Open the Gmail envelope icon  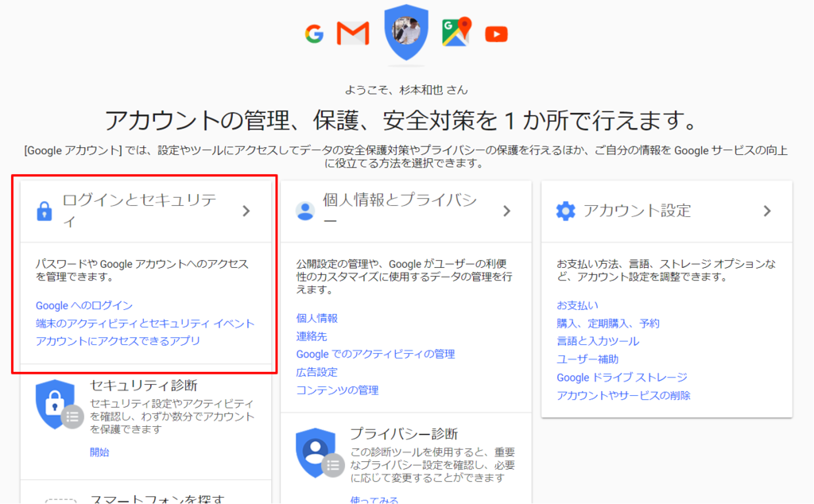(x=353, y=33)
